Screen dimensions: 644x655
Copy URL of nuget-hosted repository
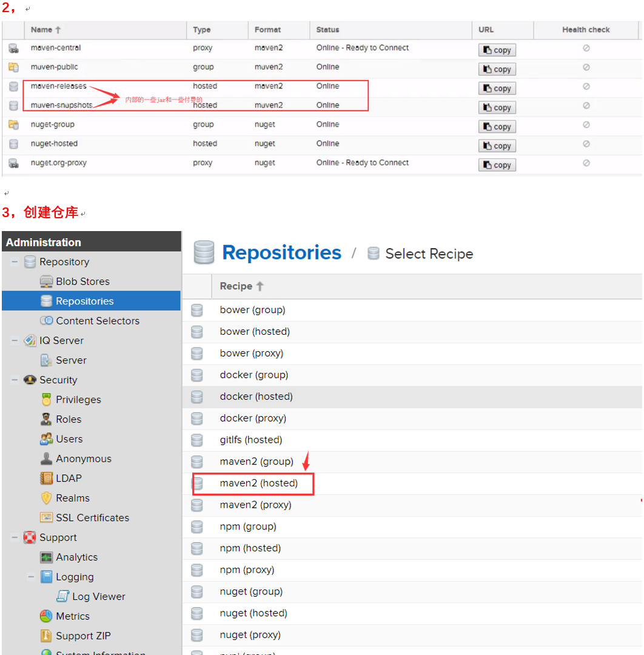[497, 146]
